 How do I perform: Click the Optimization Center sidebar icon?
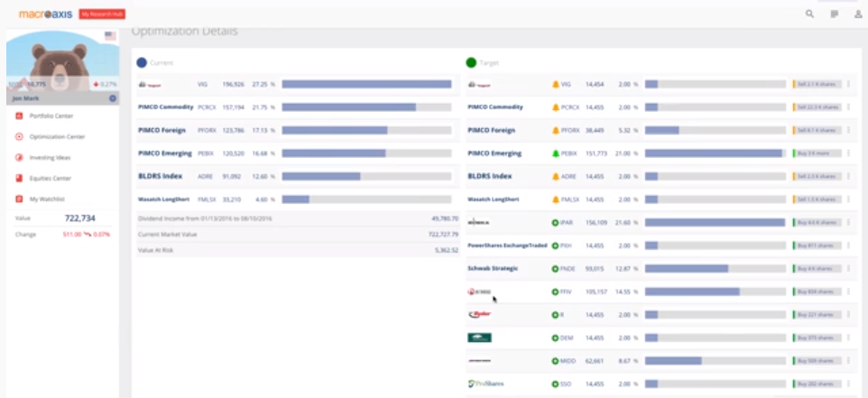point(19,136)
